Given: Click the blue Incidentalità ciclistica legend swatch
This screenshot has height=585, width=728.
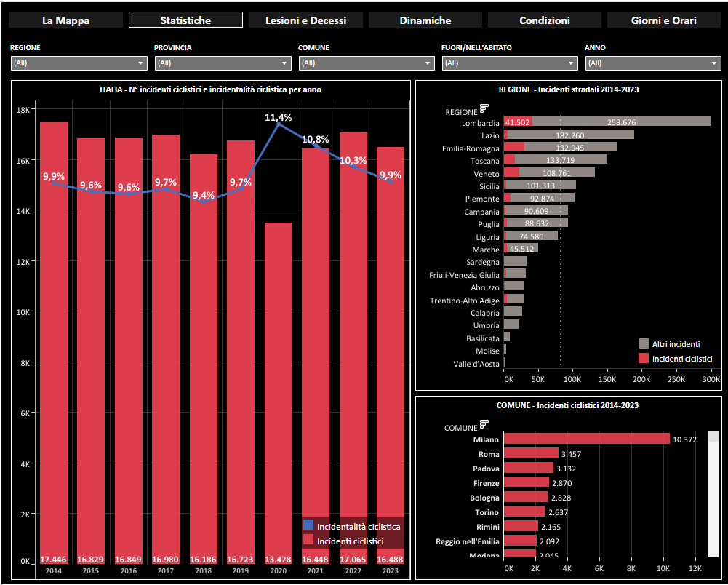Looking at the screenshot, I should pos(308,525).
